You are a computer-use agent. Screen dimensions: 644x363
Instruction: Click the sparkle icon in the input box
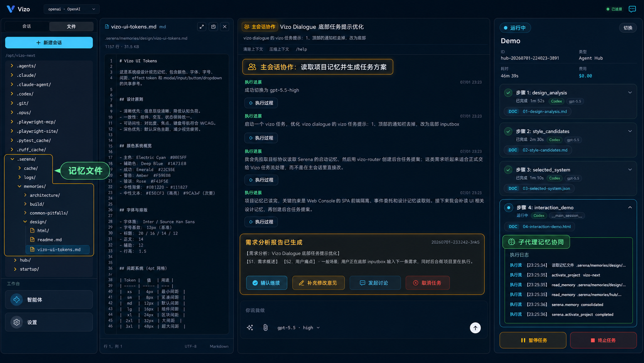point(250,328)
